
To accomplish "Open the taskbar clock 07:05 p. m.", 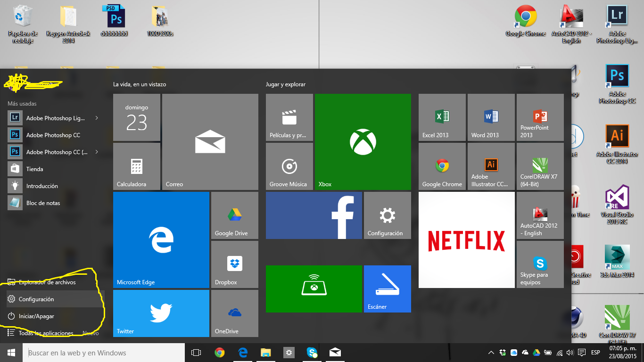I will pos(623,353).
